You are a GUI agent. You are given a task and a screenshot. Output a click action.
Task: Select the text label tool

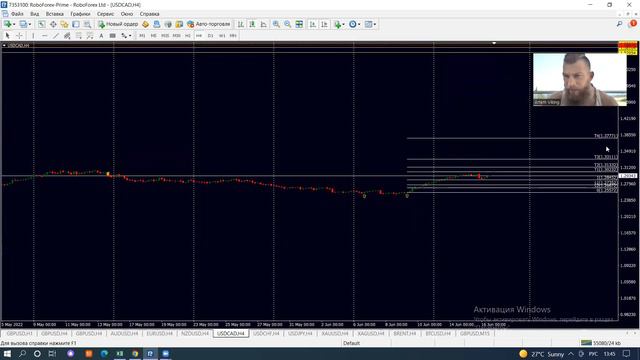pyautogui.click(x=113, y=36)
